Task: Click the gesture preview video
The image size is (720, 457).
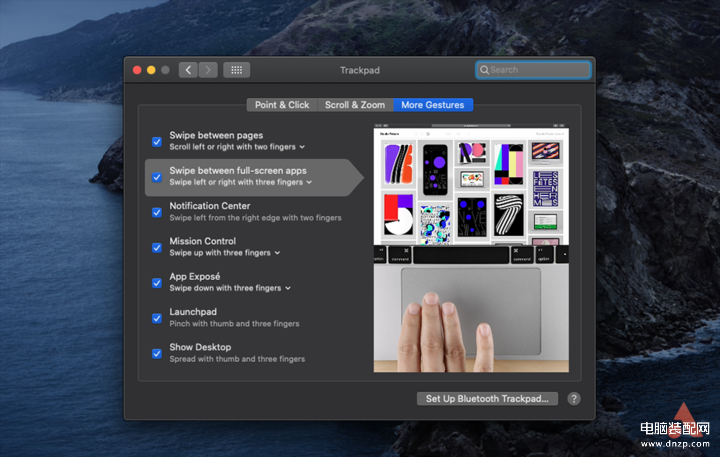Action: coord(471,248)
